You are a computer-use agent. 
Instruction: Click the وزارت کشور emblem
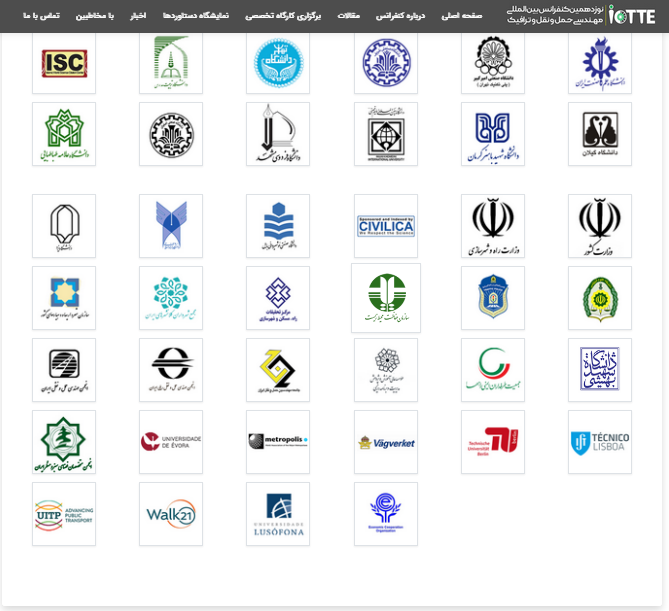tap(600, 226)
